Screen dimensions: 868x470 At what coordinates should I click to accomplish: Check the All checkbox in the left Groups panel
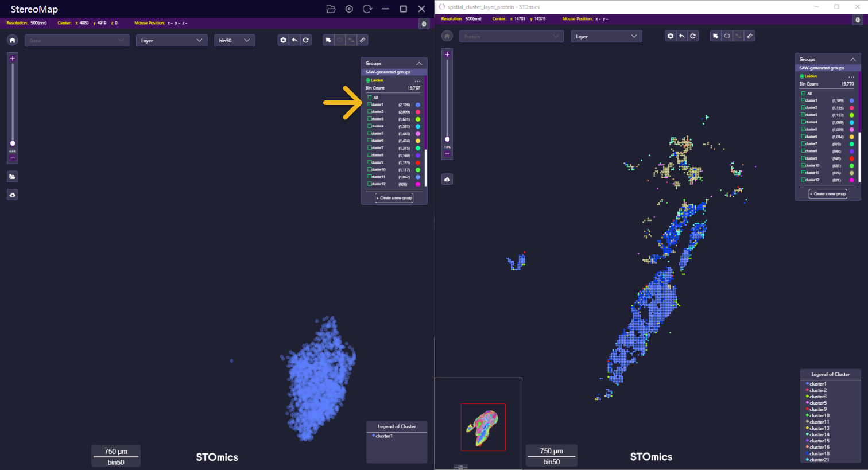[370, 98]
